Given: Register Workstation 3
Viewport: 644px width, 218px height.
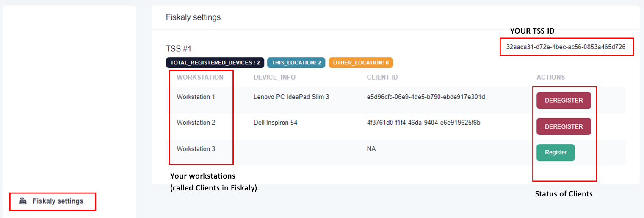Looking at the screenshot, I should [556, 153].
